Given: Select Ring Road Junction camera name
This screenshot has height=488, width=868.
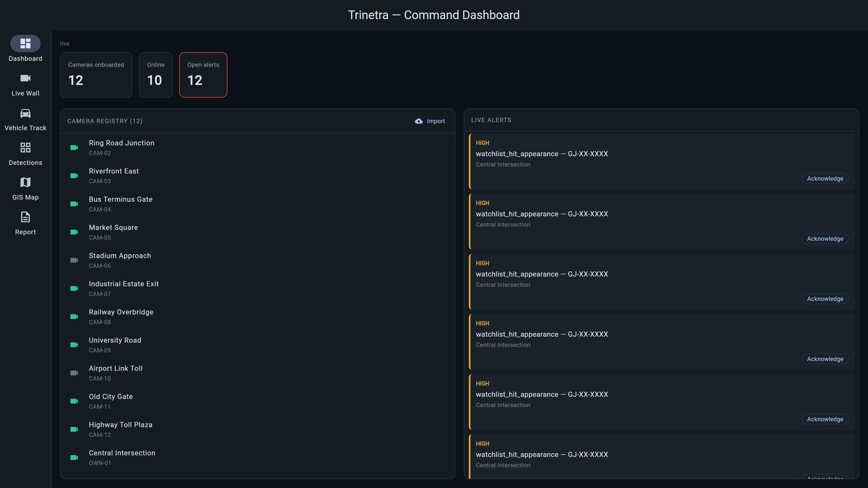Looking at the screenshot, I should pos(122,143).
